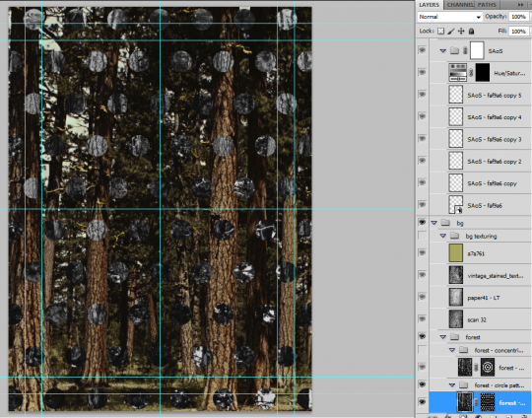Open the blend mode Normal dropdown
This screenshot has width=532, height=418.
(449, 17)
